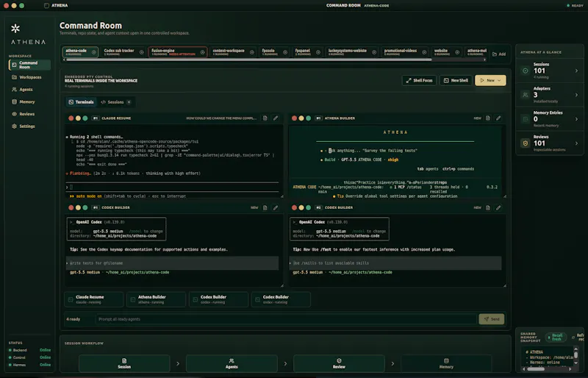Click Shared Memory Snapshot vertical scrollbar
The width and height of the screenshot is (588, 378).
(x=576, y=357)
